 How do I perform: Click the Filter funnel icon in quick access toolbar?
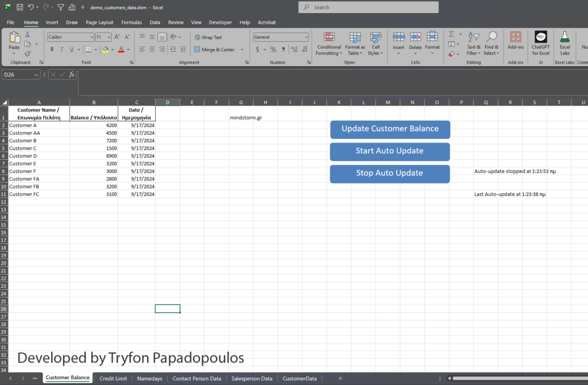[60, 7]
